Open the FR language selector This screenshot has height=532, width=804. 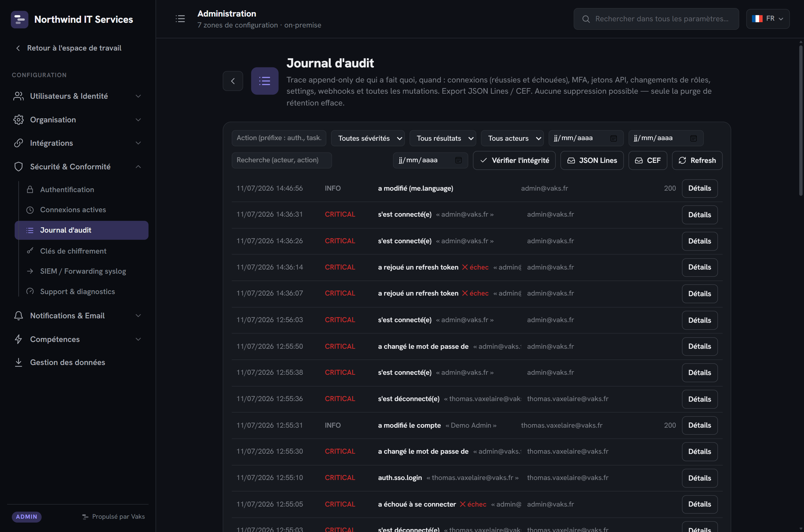[x=768, y=19]
